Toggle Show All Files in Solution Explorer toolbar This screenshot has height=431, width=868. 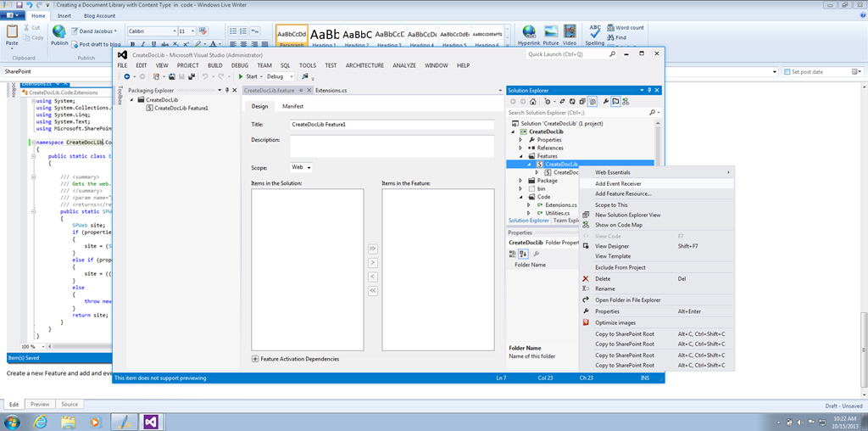coord(593,101)
